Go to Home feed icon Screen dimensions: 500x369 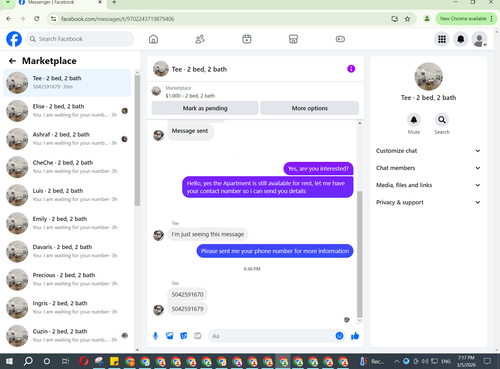point(153,39)
